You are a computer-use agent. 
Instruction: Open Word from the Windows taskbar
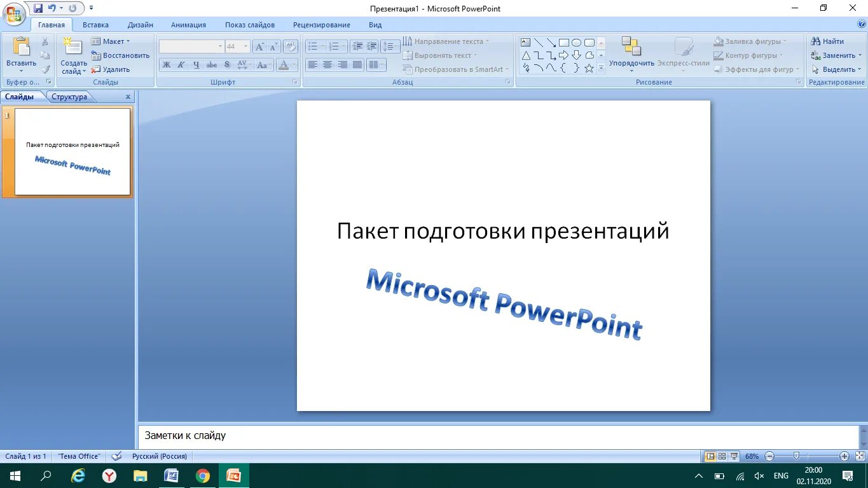coord(172,475)
